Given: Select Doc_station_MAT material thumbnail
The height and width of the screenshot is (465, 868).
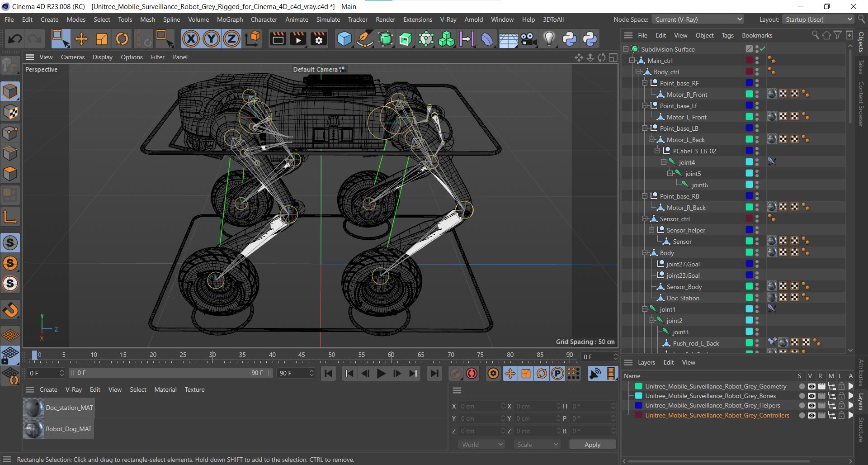Looking at the screenshot, I should click(x=33, y=408).
